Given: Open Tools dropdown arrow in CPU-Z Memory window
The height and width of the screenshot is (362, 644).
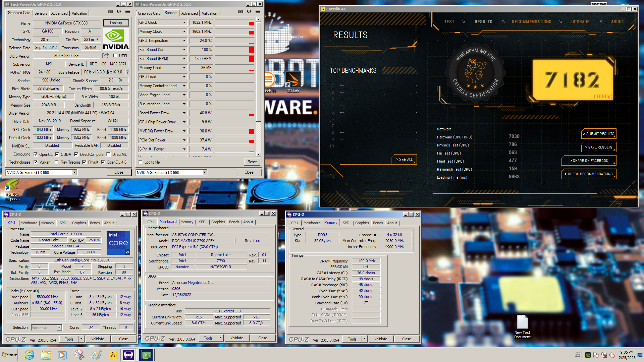Looking at the screenshot, I should [364, 339].
